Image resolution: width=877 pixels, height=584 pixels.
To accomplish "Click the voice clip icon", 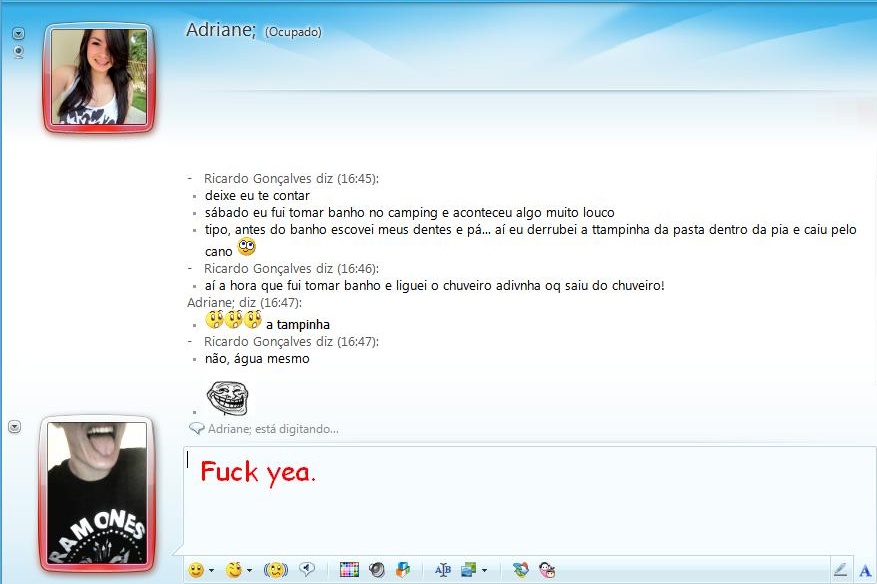I will click(307, 569).
